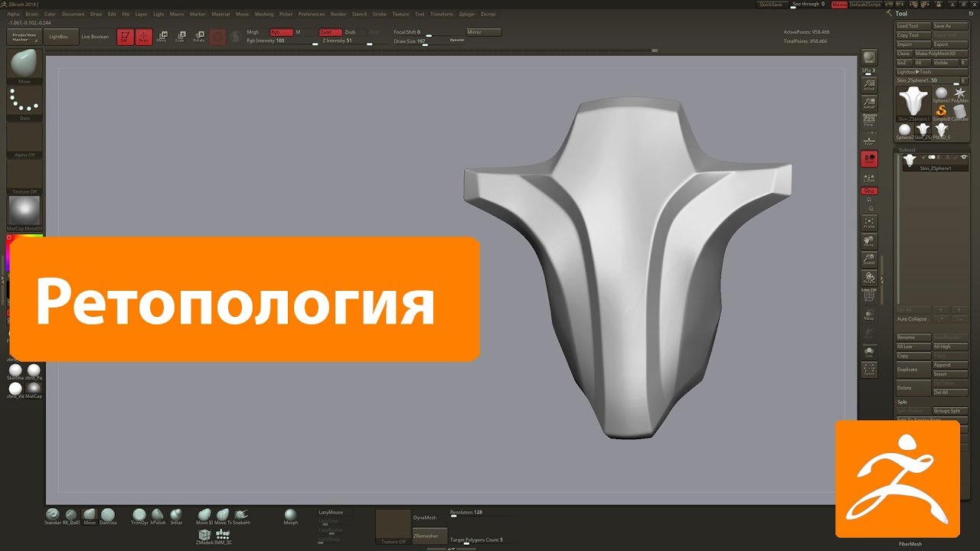
Task: Open the Preferences menu
Action: (312, 14)
